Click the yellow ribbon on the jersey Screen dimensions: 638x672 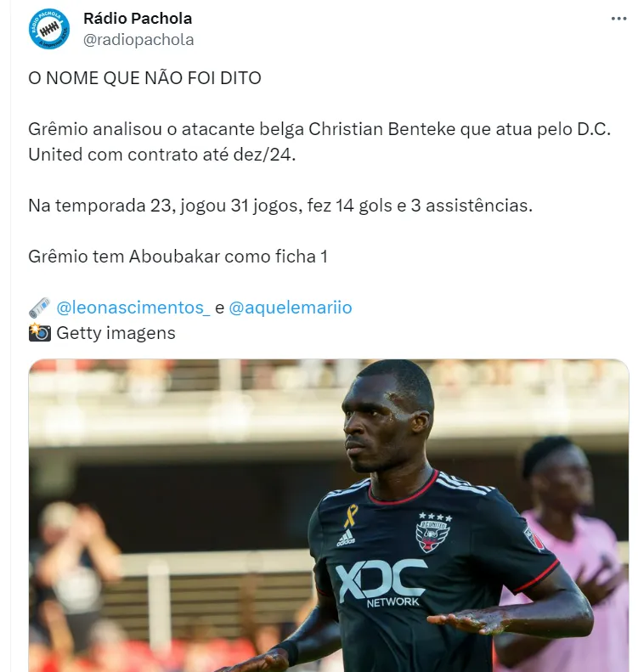[351, 516]
